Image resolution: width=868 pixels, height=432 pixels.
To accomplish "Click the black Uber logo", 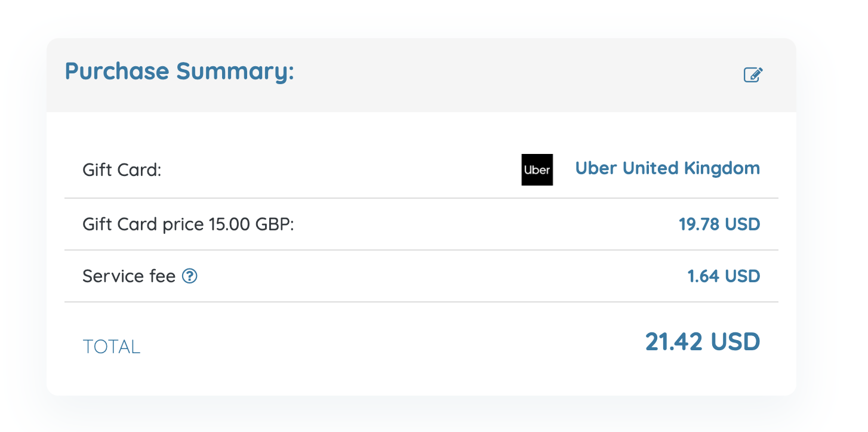I will (537, 169).
